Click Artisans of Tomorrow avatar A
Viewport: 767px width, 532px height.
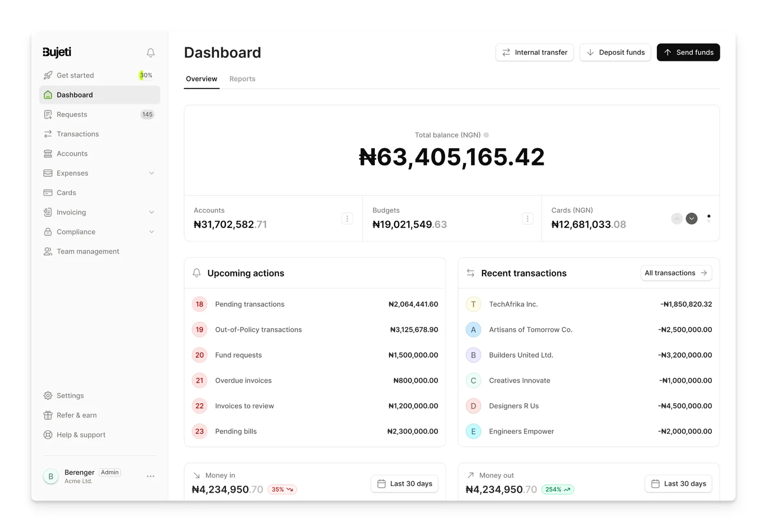click(473, 330)
